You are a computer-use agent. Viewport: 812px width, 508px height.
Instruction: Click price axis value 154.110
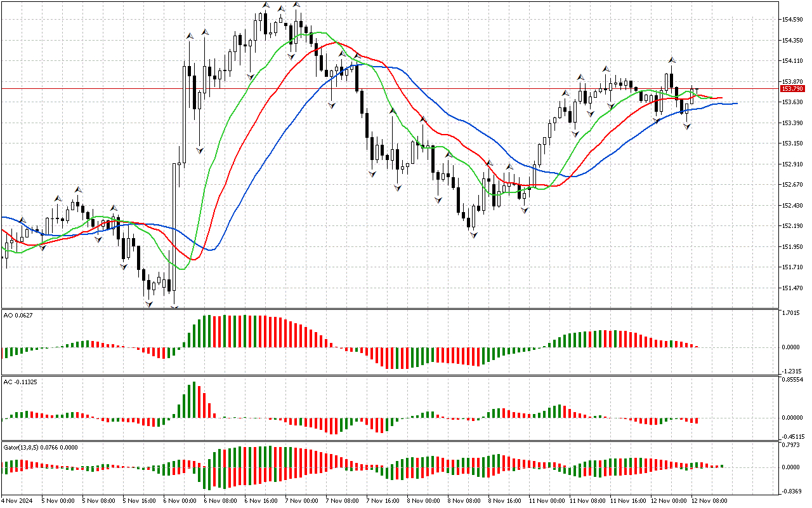coord(793,61)
